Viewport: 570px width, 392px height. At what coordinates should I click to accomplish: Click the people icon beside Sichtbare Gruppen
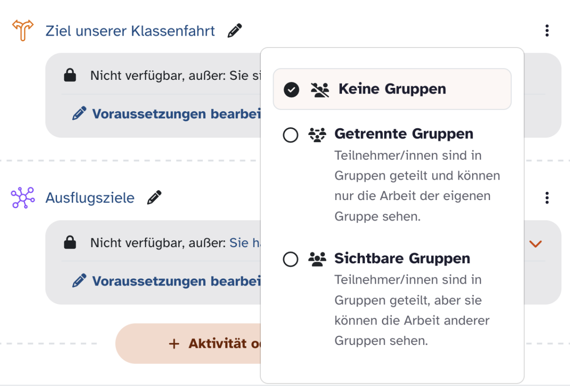tap(317, 259)
